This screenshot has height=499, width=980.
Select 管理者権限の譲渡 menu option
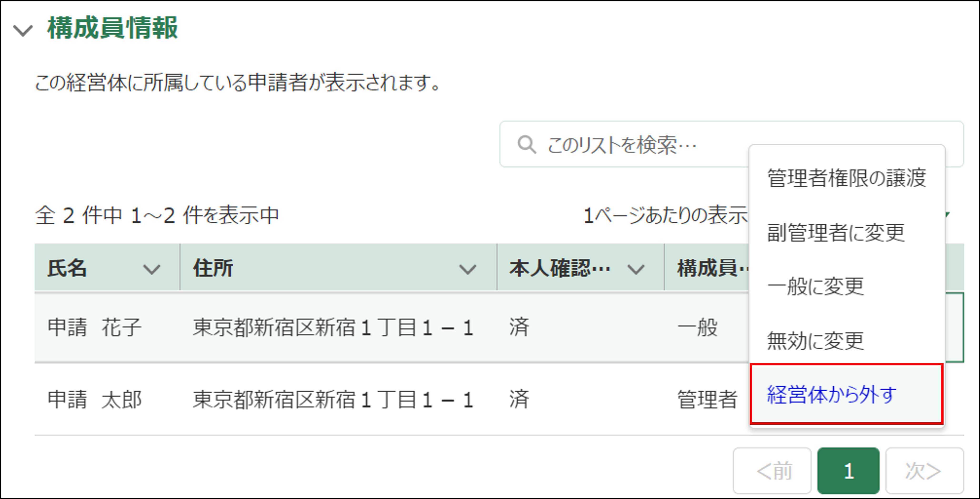(x=847, y=178)
